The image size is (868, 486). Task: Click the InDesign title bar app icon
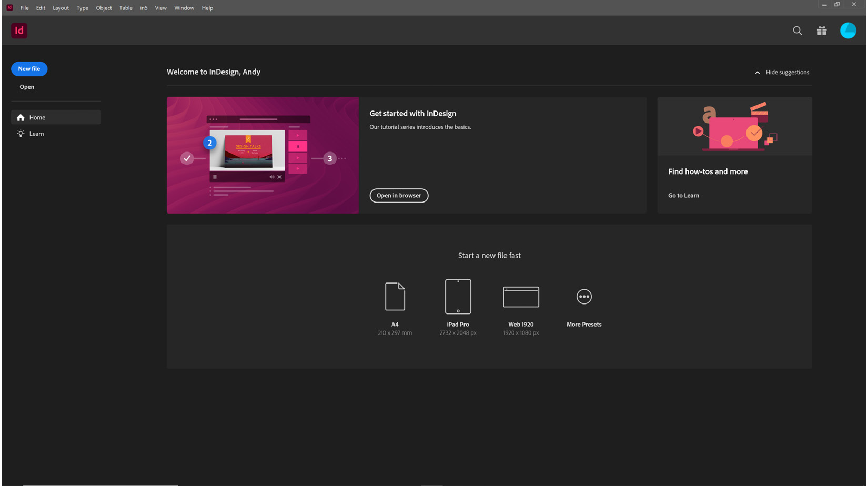click(x=9, y=7)
